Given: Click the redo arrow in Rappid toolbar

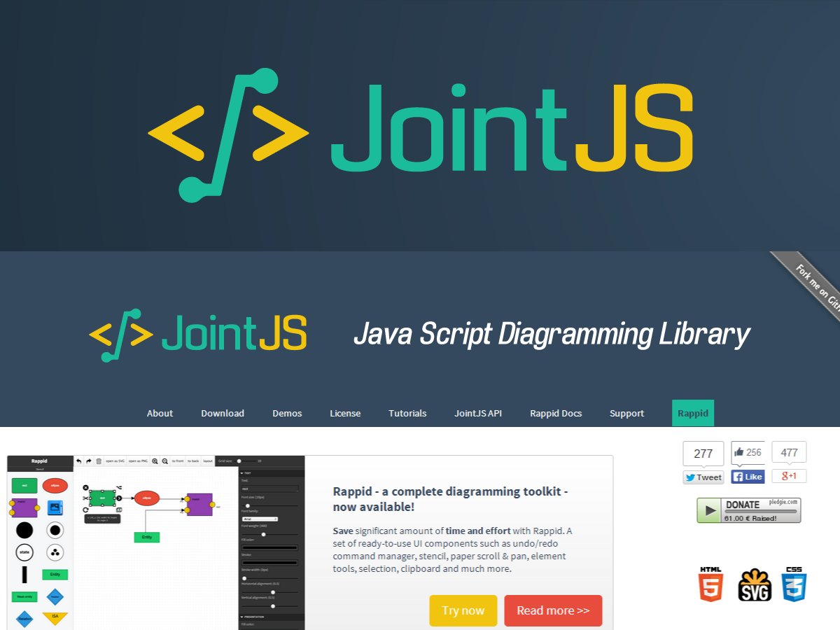Looking at the screenshot, I should coord(89,461).
